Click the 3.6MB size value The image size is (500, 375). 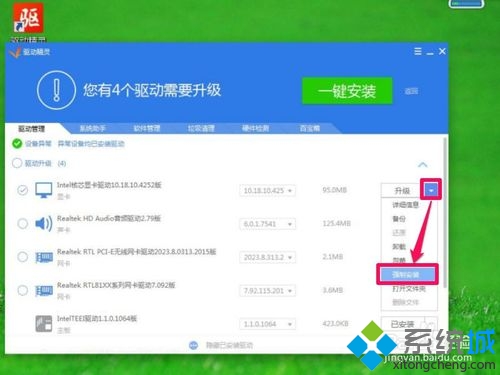tap(333, 290)
